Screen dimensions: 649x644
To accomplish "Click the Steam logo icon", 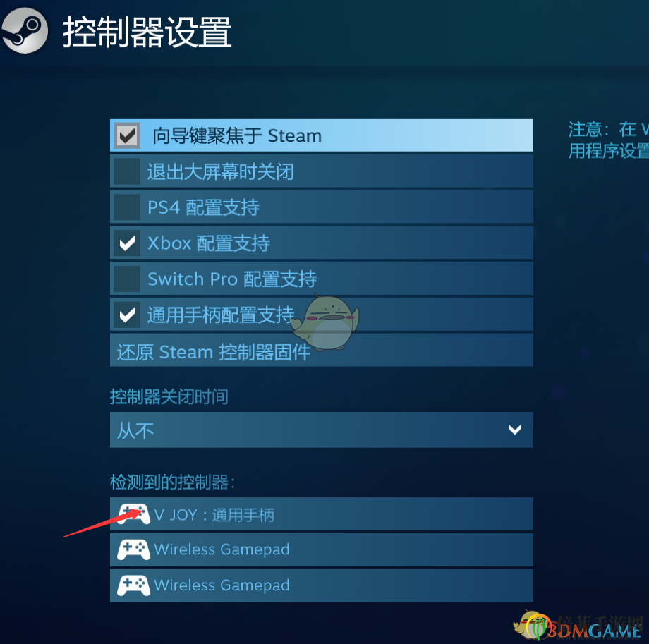I will pos(25,31).
